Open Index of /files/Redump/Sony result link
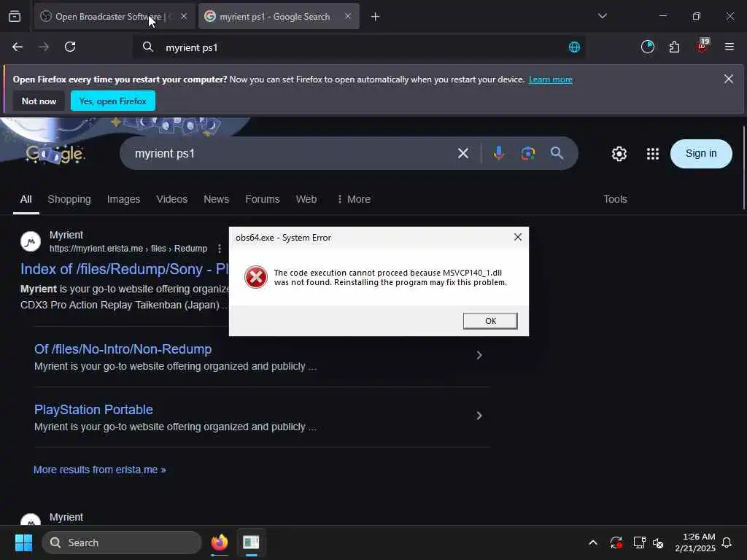747x560 pixels. (x=124, y=269)
